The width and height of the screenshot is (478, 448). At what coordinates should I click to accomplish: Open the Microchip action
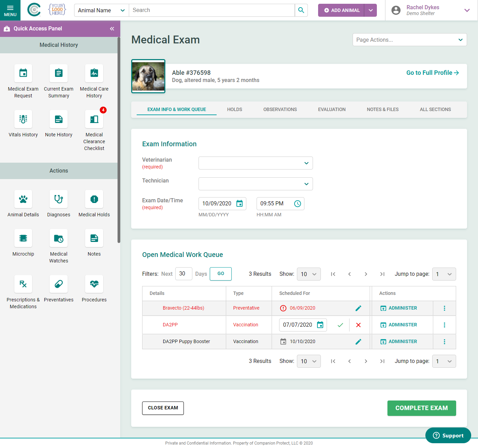click(x=23, y=238)
